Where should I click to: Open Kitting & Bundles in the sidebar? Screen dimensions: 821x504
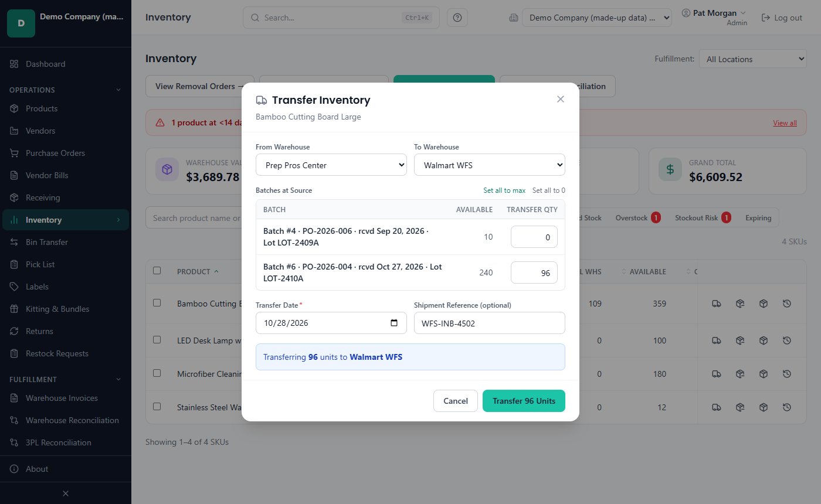pos(66,309)
